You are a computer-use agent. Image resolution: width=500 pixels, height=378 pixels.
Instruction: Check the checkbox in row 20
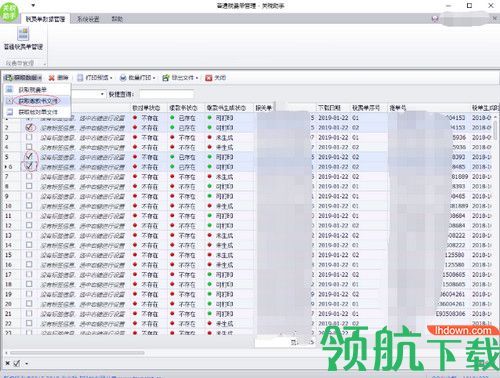pyautogui.click(x=29, y=304)
